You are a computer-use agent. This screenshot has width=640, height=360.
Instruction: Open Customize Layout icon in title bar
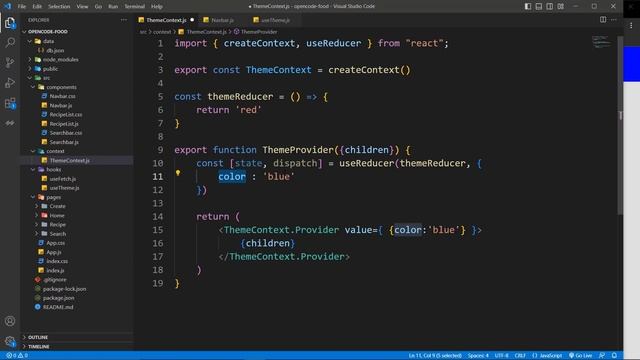tap(561, 6)
